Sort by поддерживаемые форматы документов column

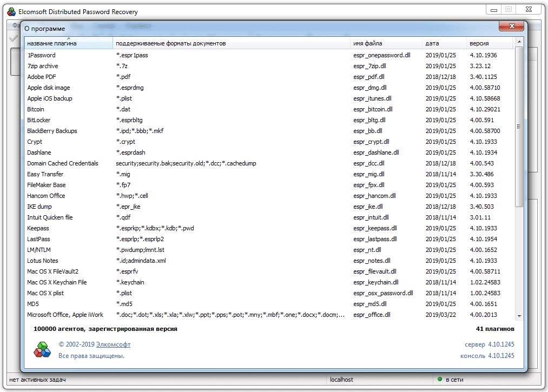pyautogui.click(x=232, y=43)
